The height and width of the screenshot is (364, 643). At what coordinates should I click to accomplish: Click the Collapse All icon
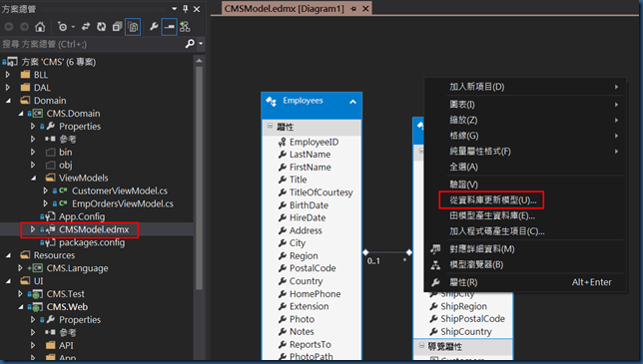117,27
